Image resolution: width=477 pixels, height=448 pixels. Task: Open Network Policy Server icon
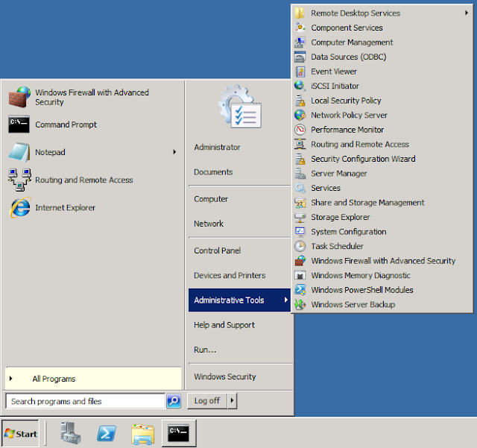point(300,115)
